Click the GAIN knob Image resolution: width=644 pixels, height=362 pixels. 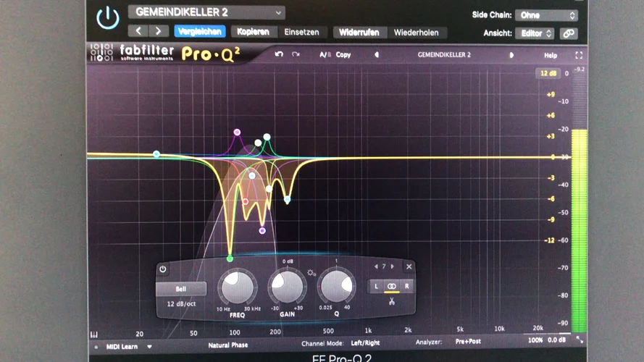tap(288, 286)
